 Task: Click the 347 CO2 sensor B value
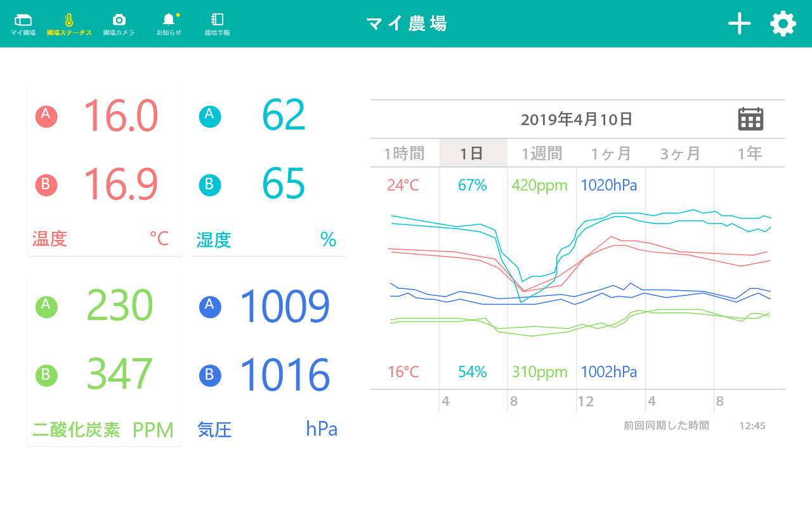click(119, 375)
